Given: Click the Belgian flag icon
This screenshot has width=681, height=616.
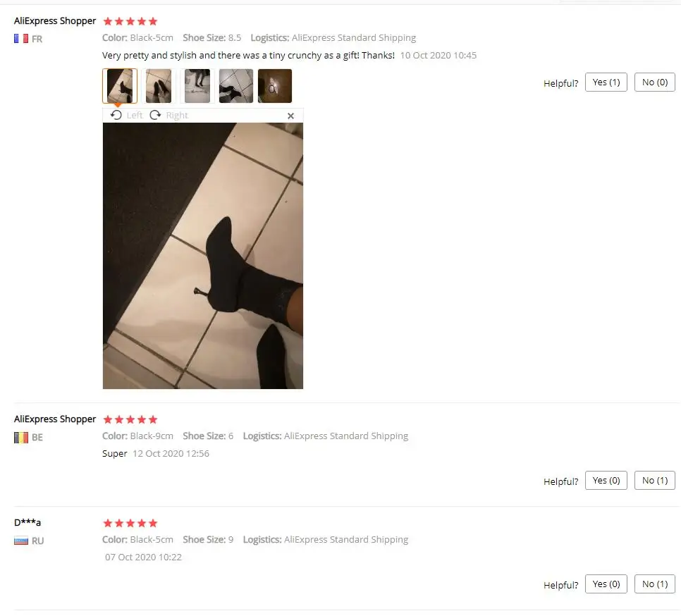Looking at the screenshot, I should (x=21, y=437).
